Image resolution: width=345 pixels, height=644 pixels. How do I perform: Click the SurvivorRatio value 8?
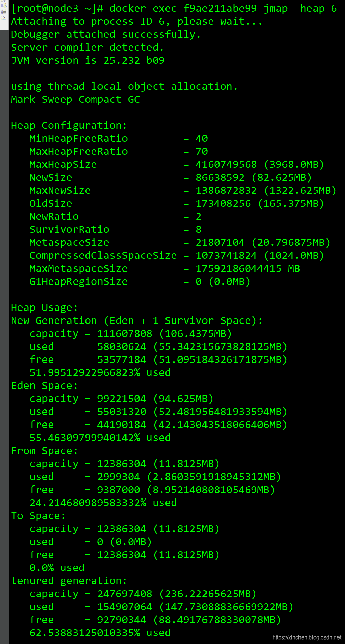(x=199, y=230)
